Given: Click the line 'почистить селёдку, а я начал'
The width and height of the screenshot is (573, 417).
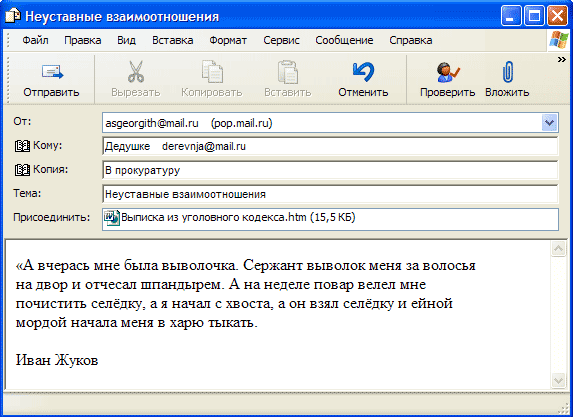Looking at the screenshot, I should [x=113, y=304].
